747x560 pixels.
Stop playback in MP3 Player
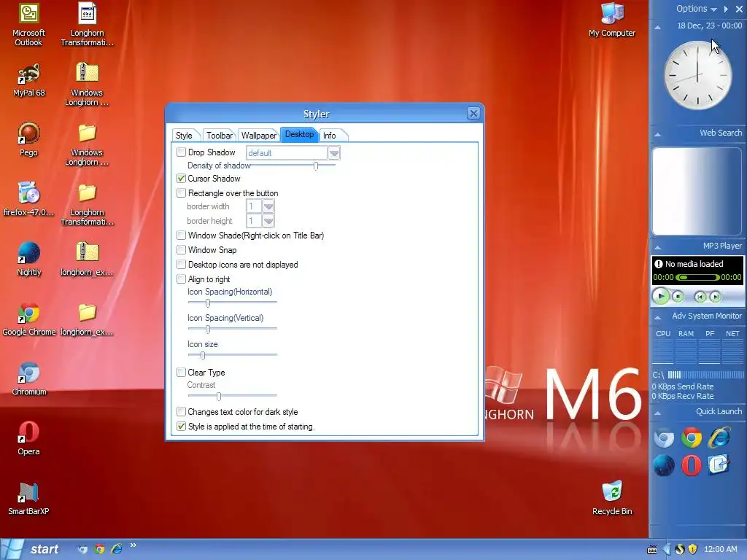click(x=678, y=297)
